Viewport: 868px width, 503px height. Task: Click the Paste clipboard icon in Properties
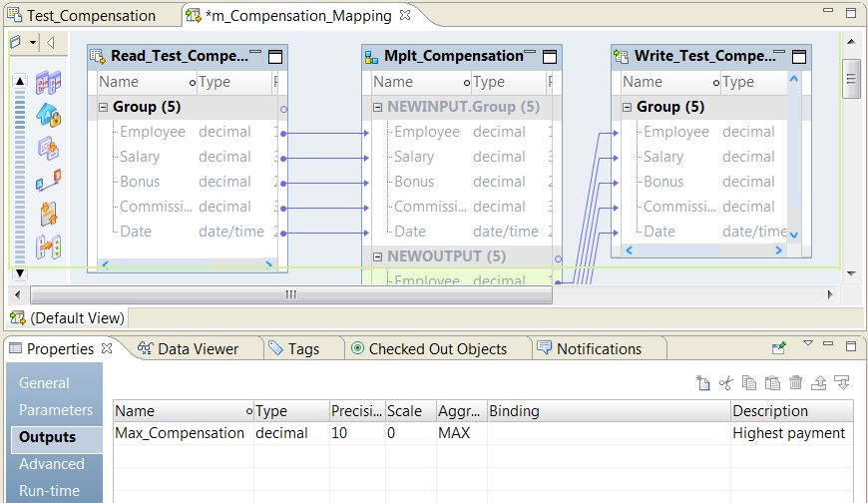(772, 382)
